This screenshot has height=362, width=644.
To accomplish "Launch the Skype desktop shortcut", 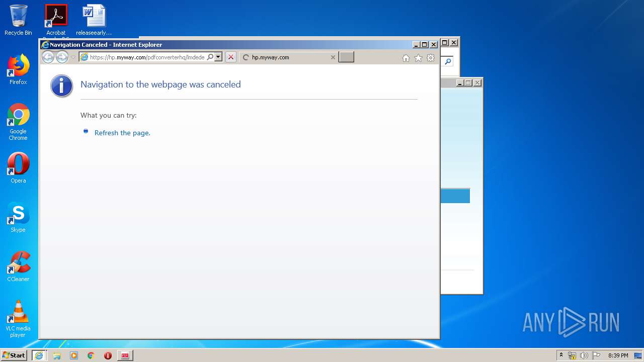I will pyautogui.click(x=18, y=217).
